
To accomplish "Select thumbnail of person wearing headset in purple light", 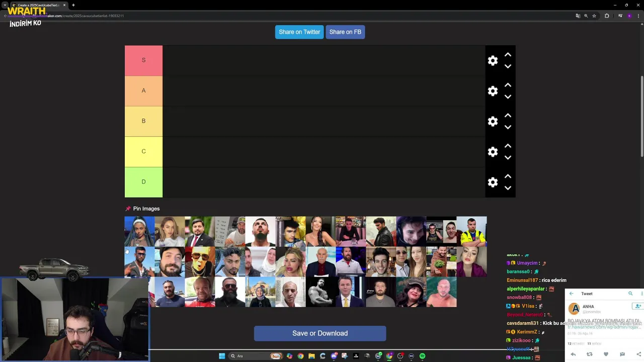I will [x=411, y=231].
